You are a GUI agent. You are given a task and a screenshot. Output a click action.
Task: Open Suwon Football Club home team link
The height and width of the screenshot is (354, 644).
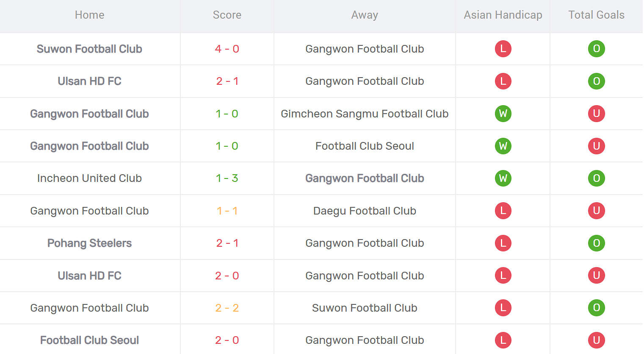89,49
